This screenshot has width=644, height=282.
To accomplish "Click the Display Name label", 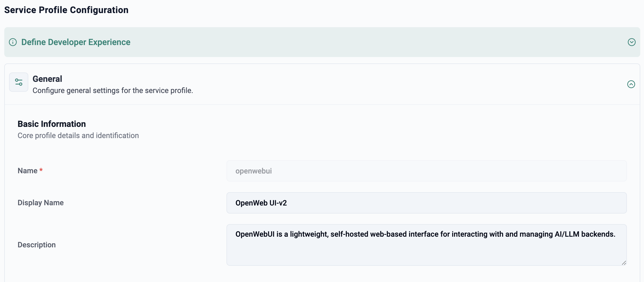I will (x=41, y=203).
